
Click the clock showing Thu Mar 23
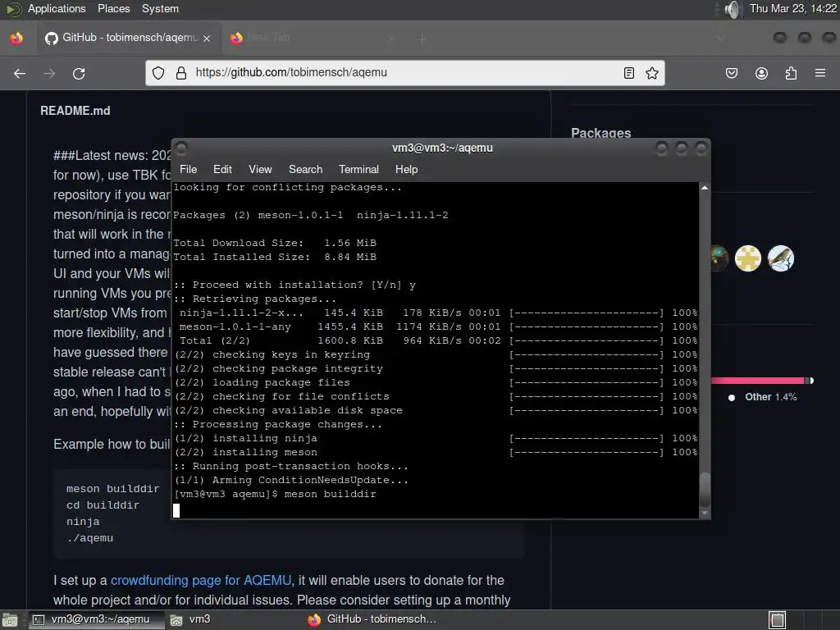point(793,8)
